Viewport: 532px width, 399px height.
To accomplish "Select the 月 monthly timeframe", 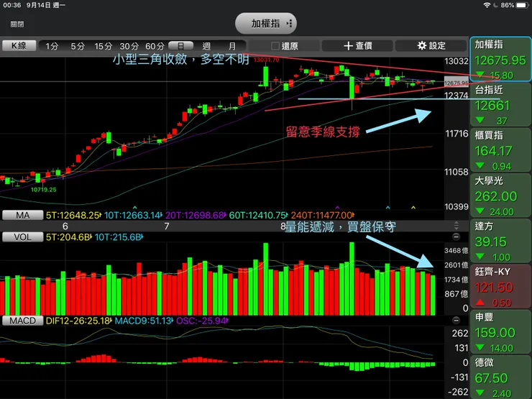I will tap(232, 46).
